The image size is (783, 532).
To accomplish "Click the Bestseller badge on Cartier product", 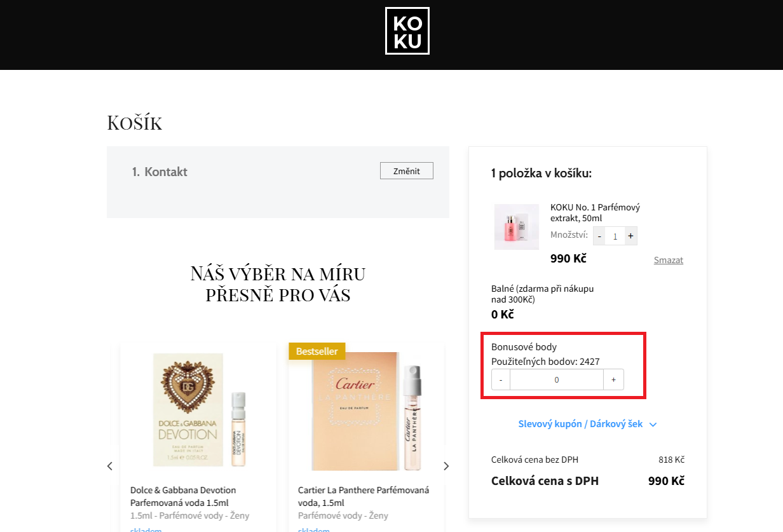I will click(317, 351).
